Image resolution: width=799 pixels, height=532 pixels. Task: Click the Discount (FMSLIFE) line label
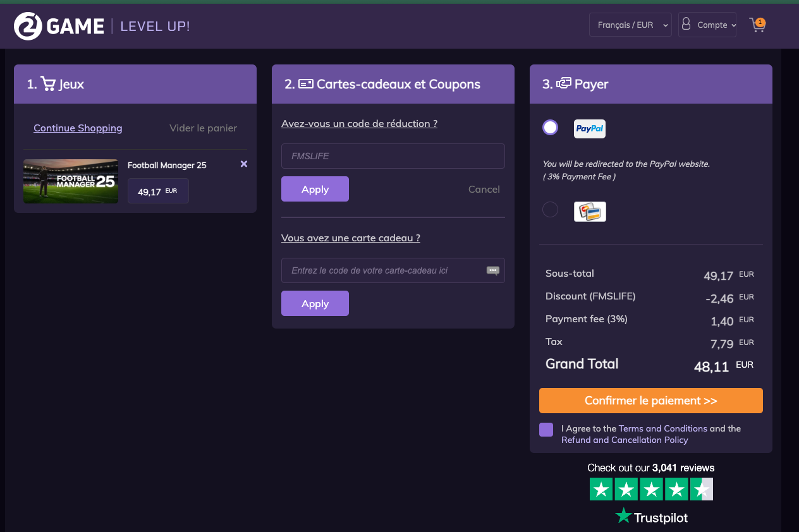(590, 296)
